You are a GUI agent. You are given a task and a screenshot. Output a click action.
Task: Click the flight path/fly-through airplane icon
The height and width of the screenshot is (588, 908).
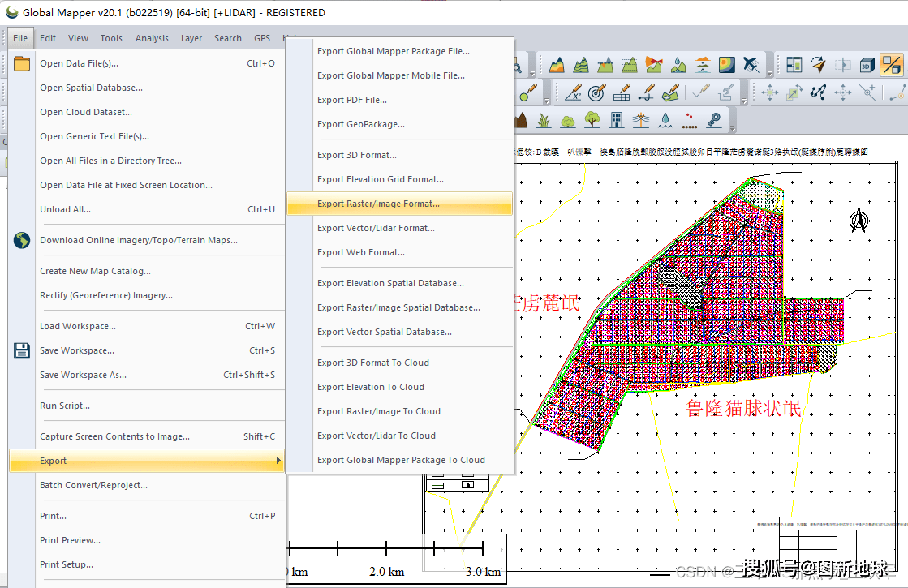pyautogui.click(x=751, y=65)
